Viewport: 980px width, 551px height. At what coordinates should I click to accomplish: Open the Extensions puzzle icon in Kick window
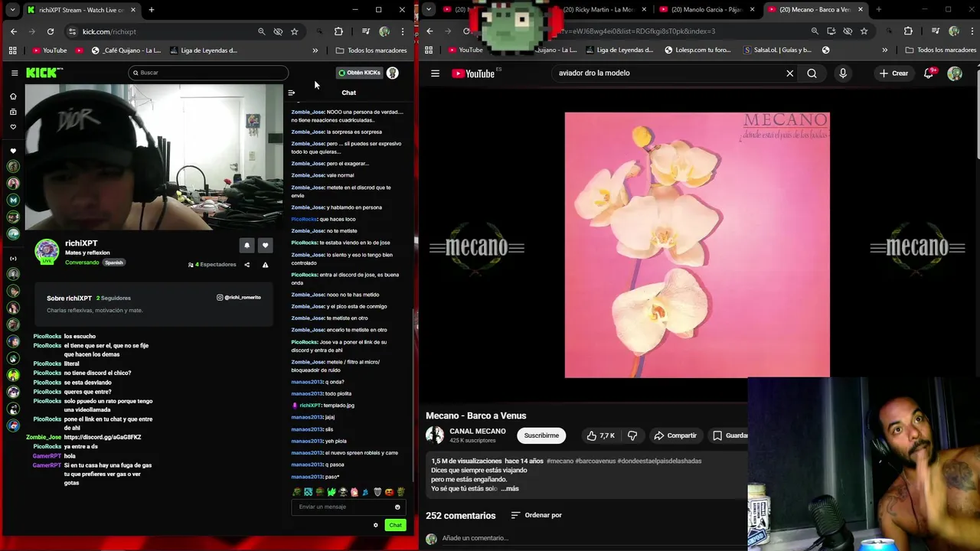[338, 31]
